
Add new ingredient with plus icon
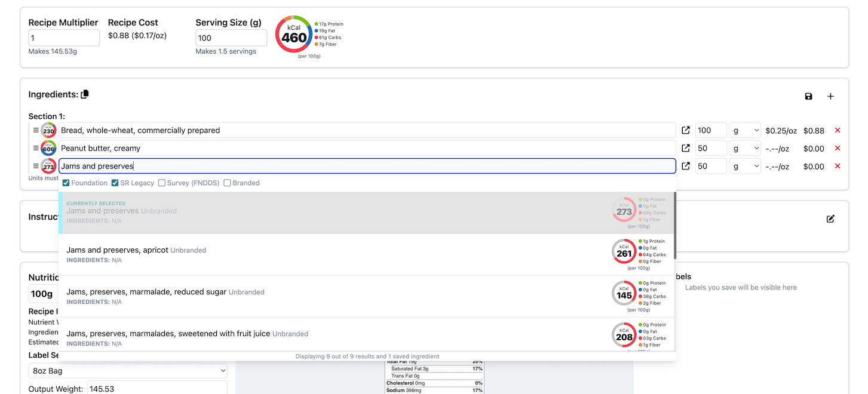(x=830, y=97)
